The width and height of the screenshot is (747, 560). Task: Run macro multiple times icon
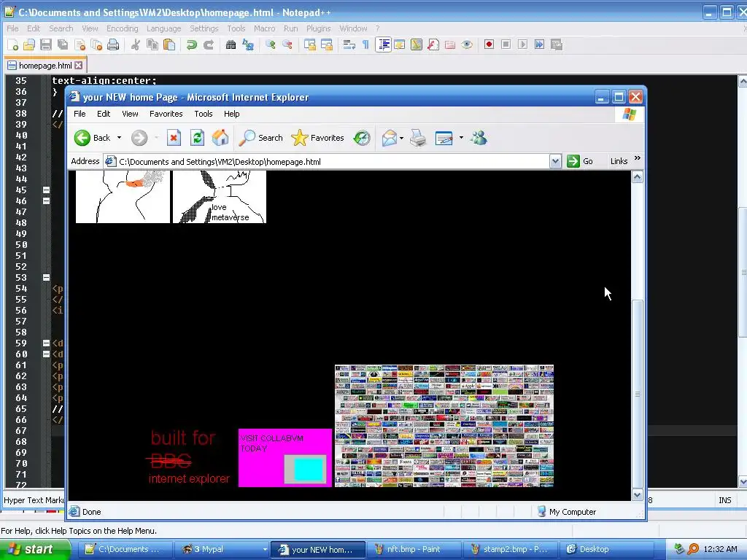click(x=539, y=44)
